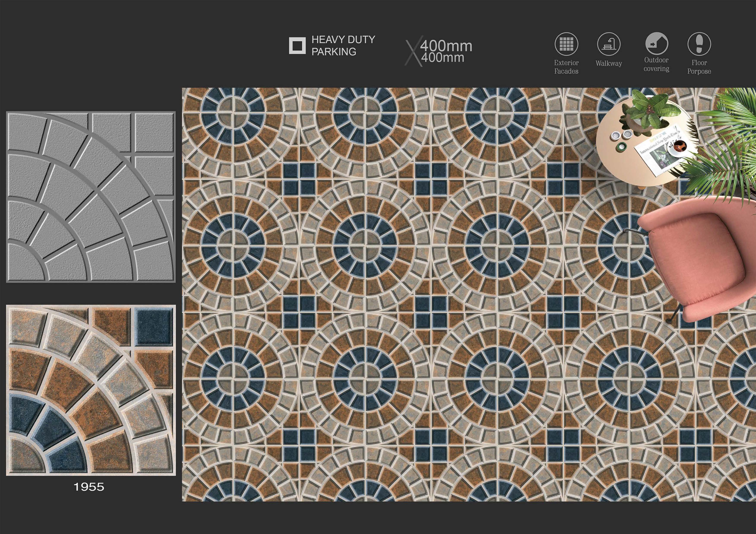This screenshot has height=534, width=756.
Task: Click the Exterior Facades label
Action: 566,67
